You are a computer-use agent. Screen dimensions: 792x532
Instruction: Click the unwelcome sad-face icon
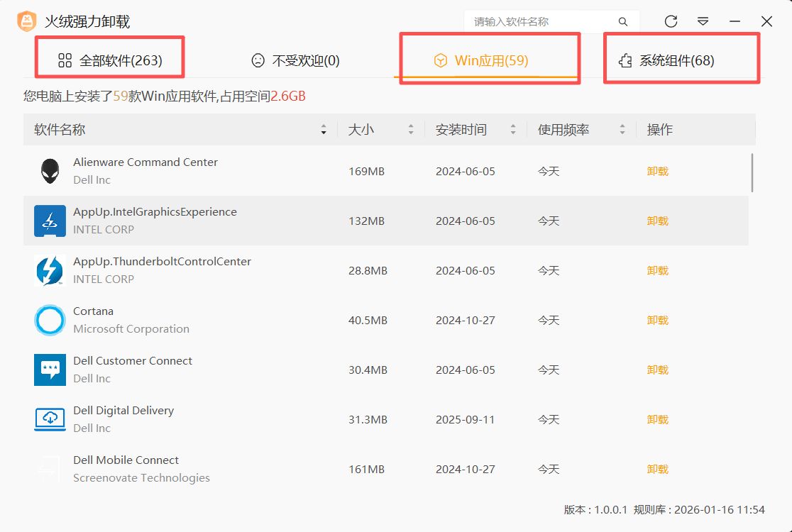(x=258, y=60)
